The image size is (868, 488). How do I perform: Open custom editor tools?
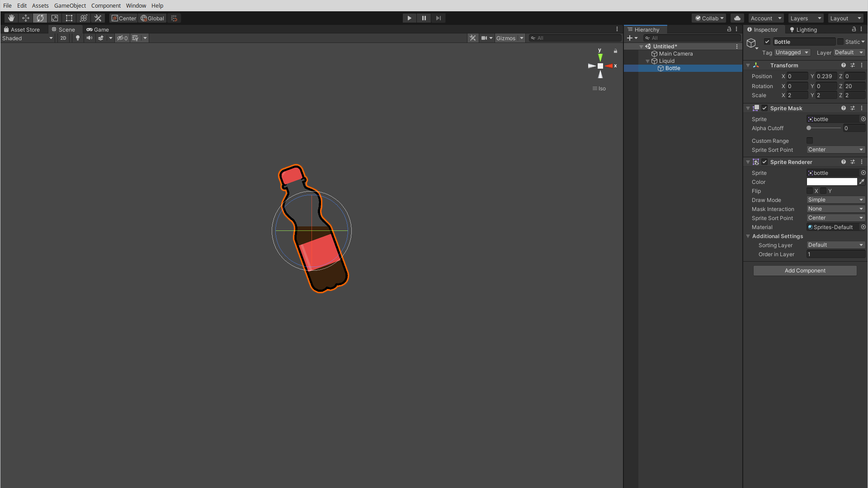tap(98, 18)
